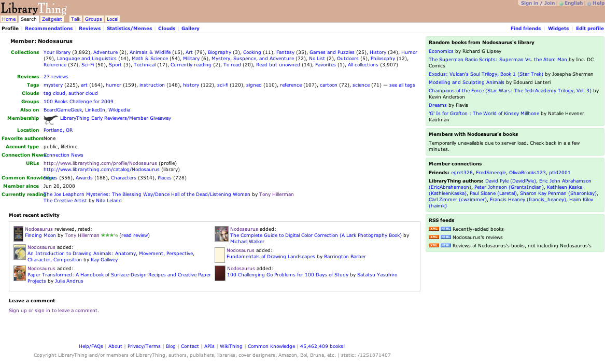Viewport: 605px width, 364px height.
Task: Open the 27 reviews link
Action: (56, 77)
